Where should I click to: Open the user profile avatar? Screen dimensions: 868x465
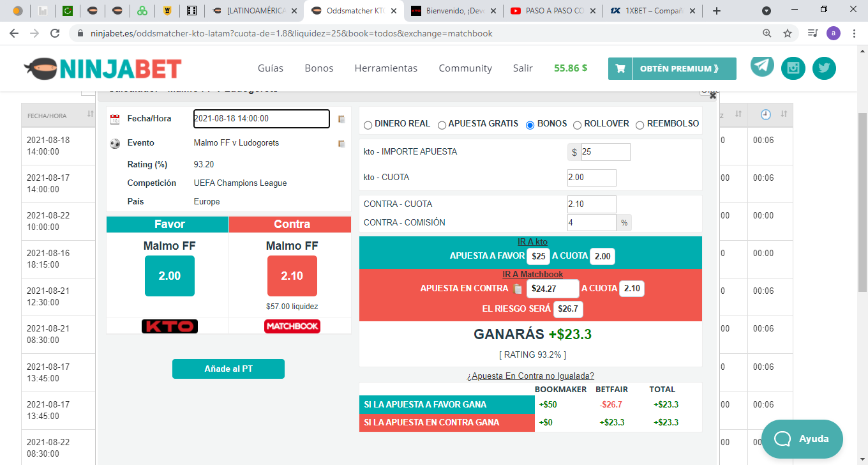[834, 33]
